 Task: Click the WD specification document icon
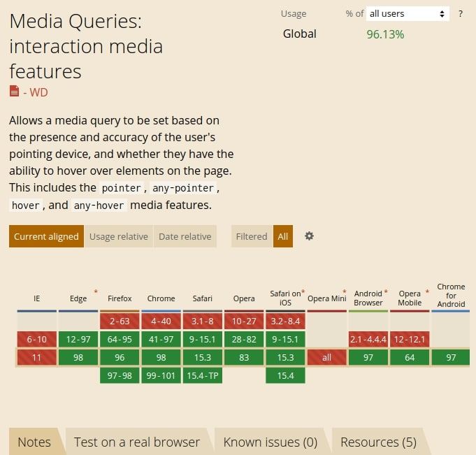coord(14,91)
